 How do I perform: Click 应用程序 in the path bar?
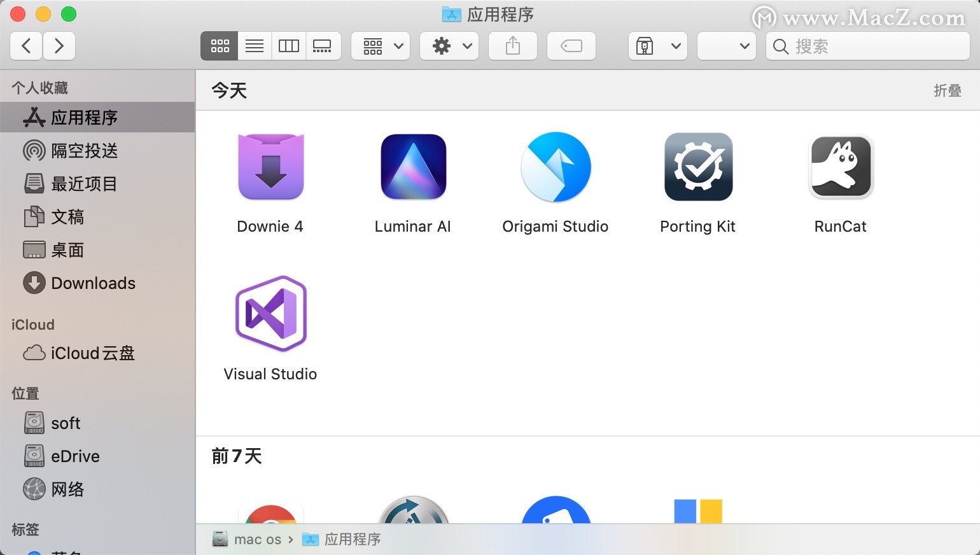[x=342, y=539]
